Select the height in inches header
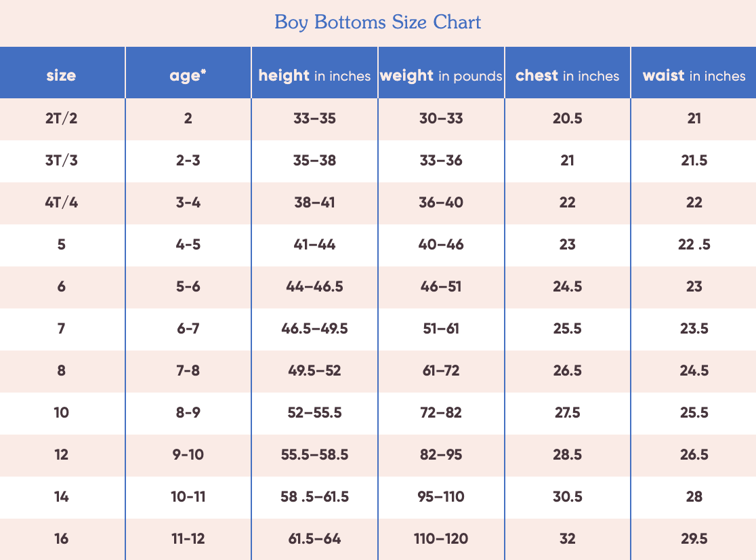This screenshot has width=756, height=560. (314, 76)
